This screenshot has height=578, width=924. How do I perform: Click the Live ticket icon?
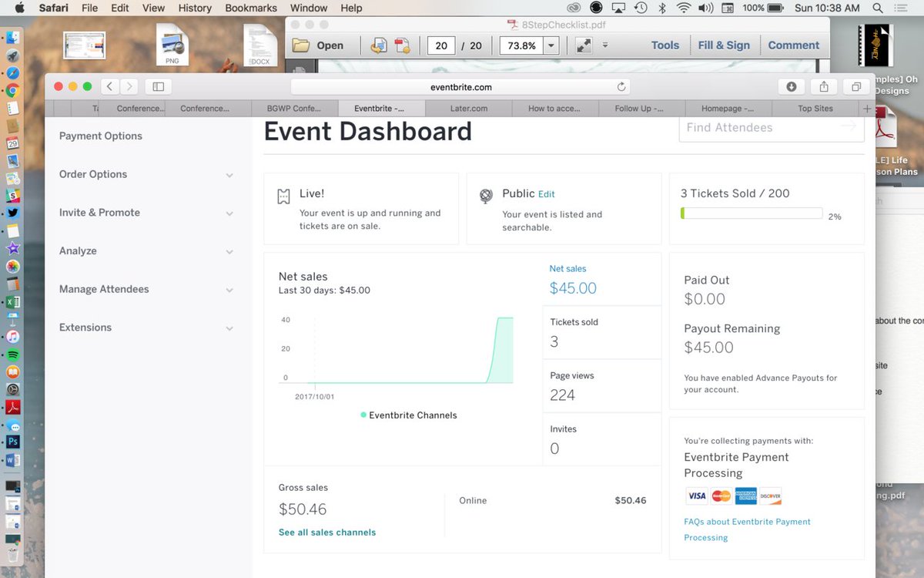tap(283, 197)
